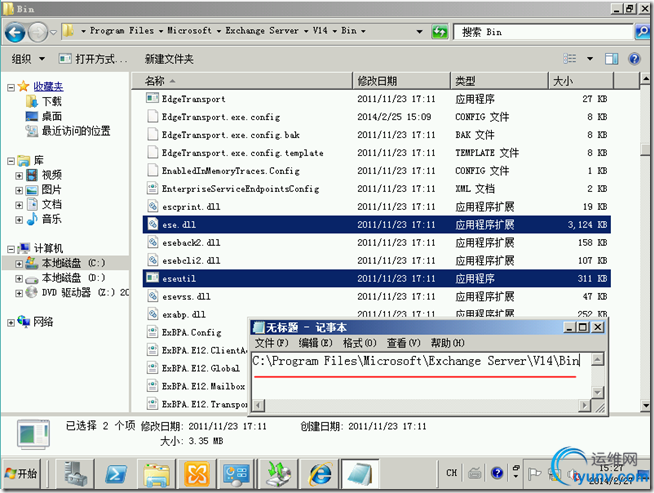Screen dimensions: 654x493
Task: Select EdgeTransport.exe.config file
Action: pyautogui.click(x=221, y=117)
